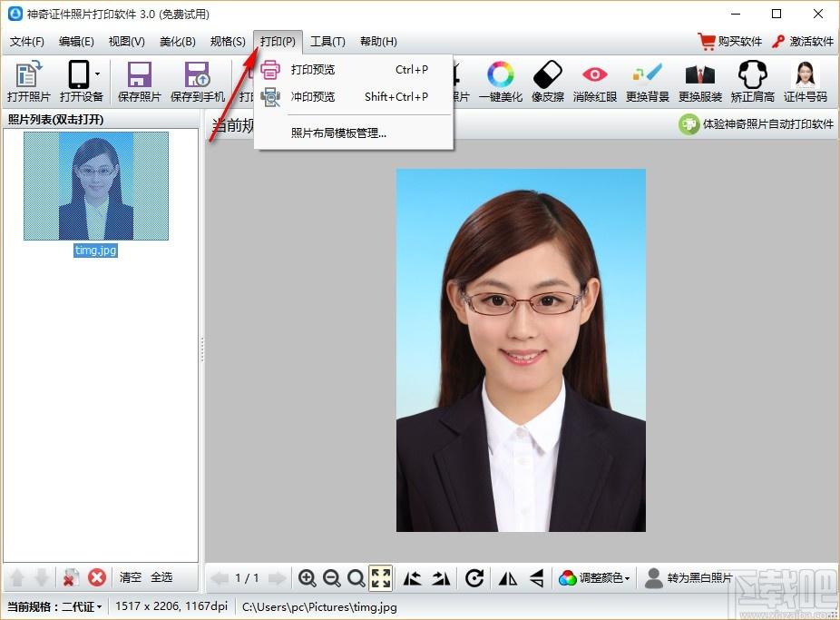Open the 打开照片 toolbar icon
Screen dimensions: 840x620
pyautogui.click(x=28, y=81)
